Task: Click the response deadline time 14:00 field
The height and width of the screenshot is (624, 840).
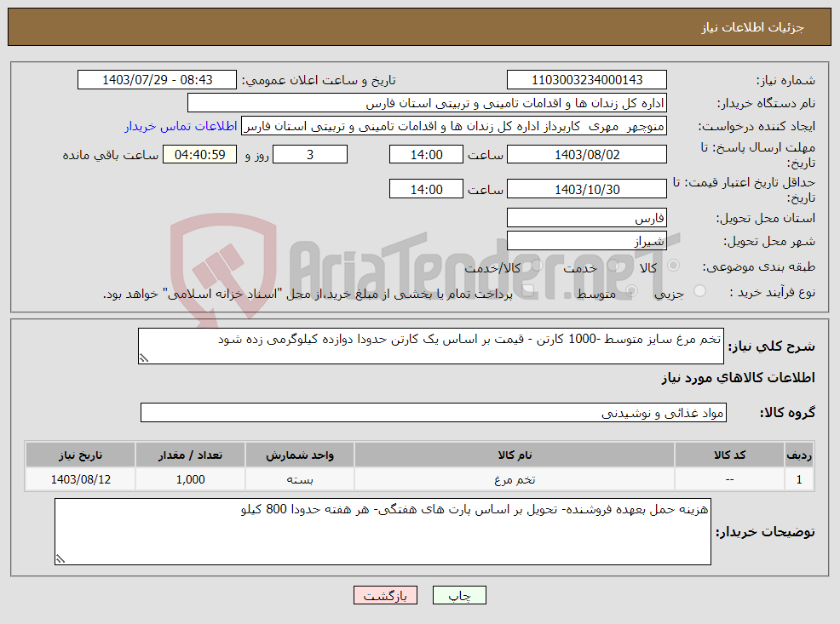Action: (x=426, y=155)
